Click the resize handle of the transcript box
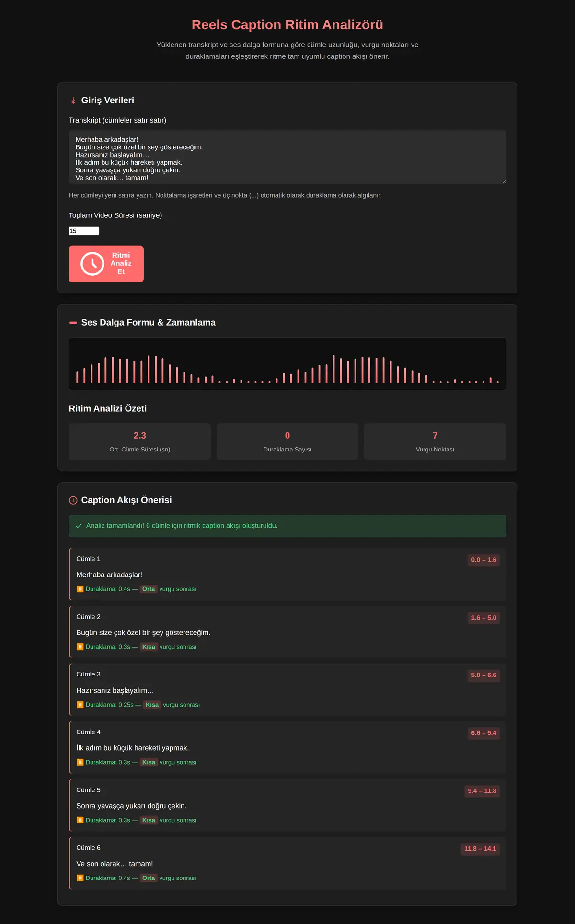This screenshot has height=924, width=575. (504, 181)
